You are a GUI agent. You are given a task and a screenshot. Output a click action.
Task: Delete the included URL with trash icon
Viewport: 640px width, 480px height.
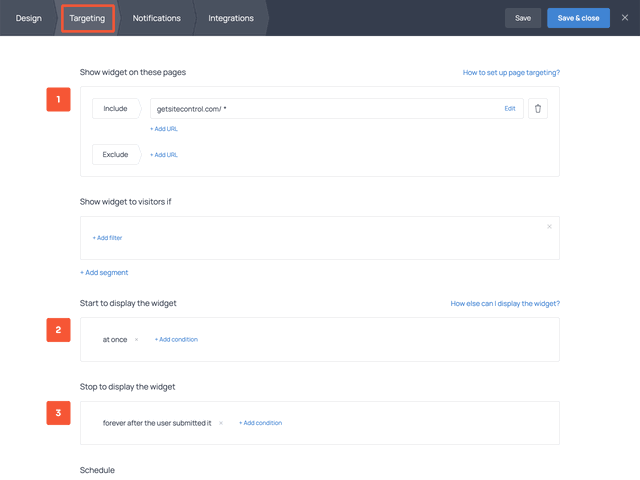(538, 108)
